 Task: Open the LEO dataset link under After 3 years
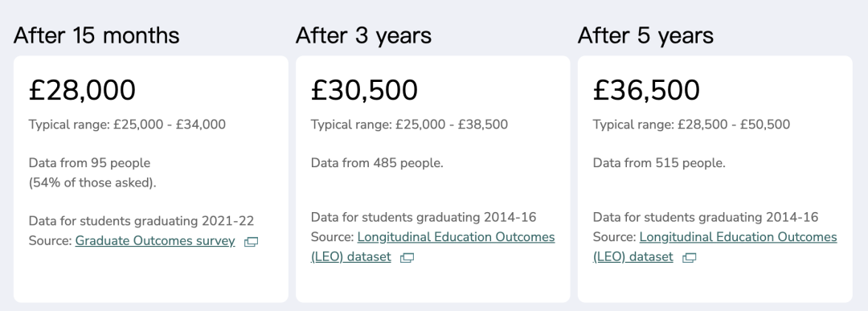[433, 247]
